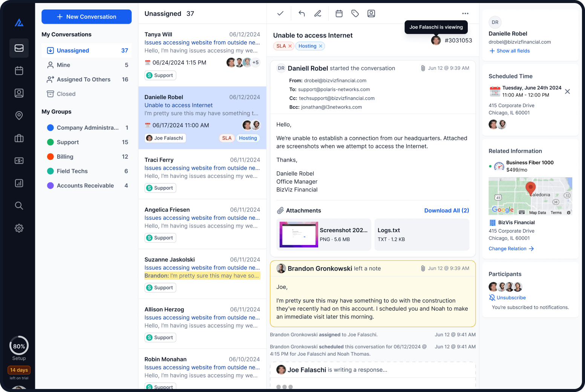Open Danielle Robel conversation in list
Viewport: 585px width, 392px height.
pyautogui.click(x=202, y=118)
